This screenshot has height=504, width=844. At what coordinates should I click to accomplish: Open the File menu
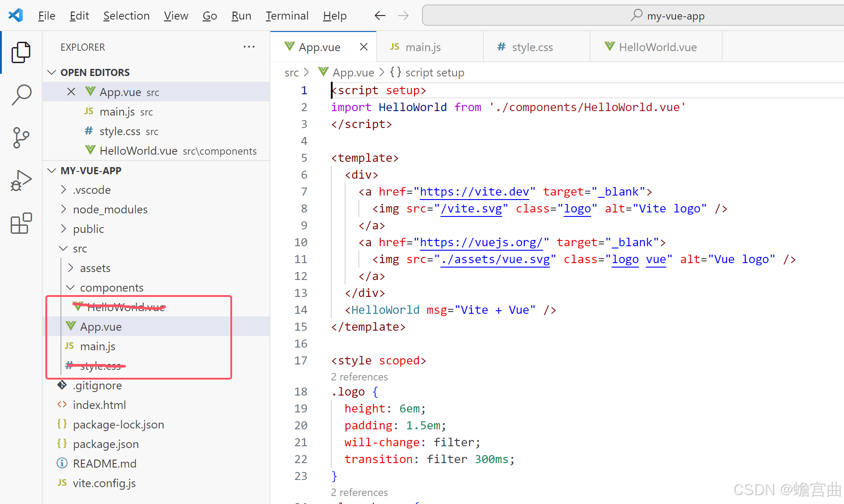(47, 16)
